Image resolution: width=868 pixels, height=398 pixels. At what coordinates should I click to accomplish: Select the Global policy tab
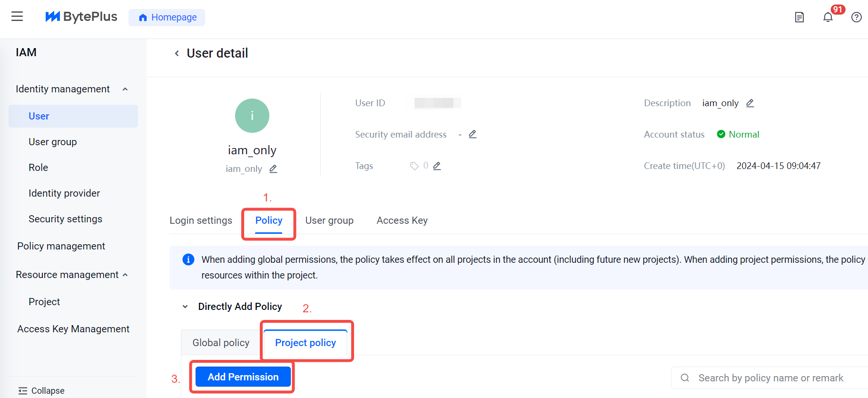coord(221,343)
